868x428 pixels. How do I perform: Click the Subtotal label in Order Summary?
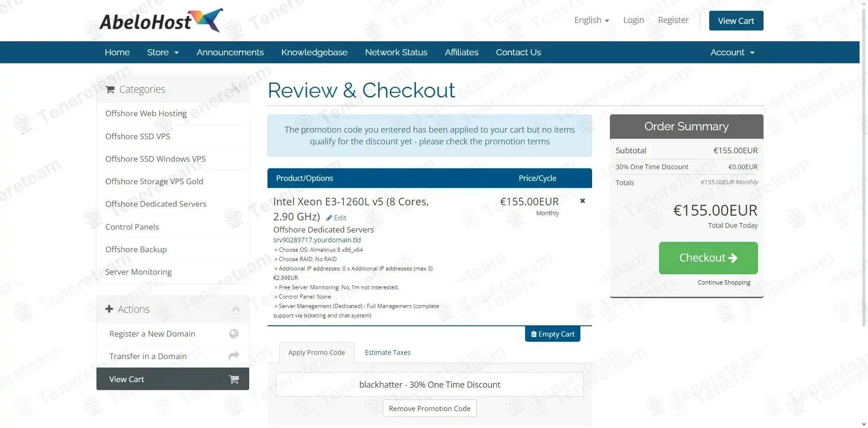click(631, 150)
